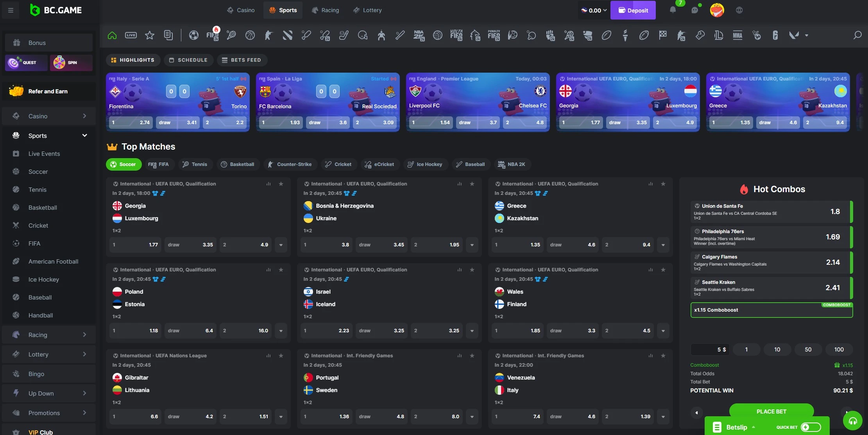Expand the Lottery sidebar section

[49, 354]
